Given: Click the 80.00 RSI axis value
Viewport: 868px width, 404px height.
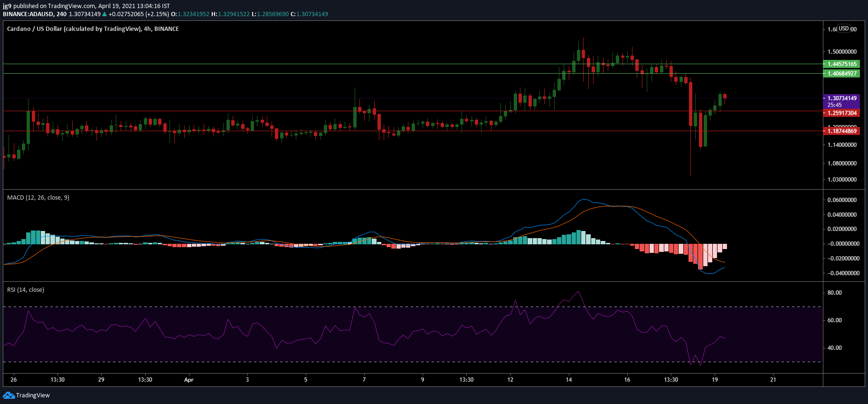Looking at the screenshot, I should (x=835, y=293).
